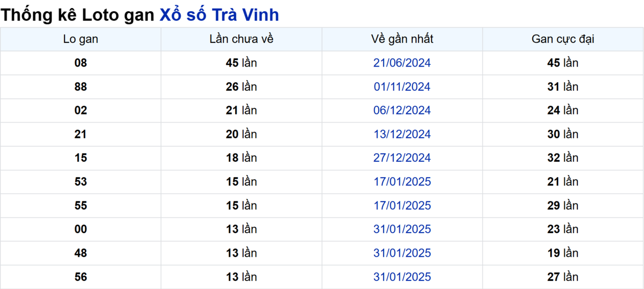The width and height of the screenshot is (644, 289).
Task: Select loto number 21
Action: coord(80,134)
